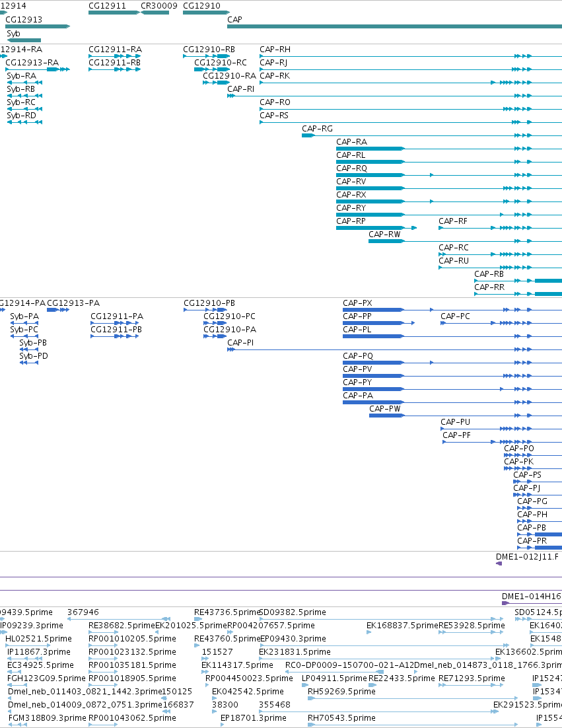Click transcript CAP-RH label
Viewport: 562px width, 728px height.
[x=275, y=49]
